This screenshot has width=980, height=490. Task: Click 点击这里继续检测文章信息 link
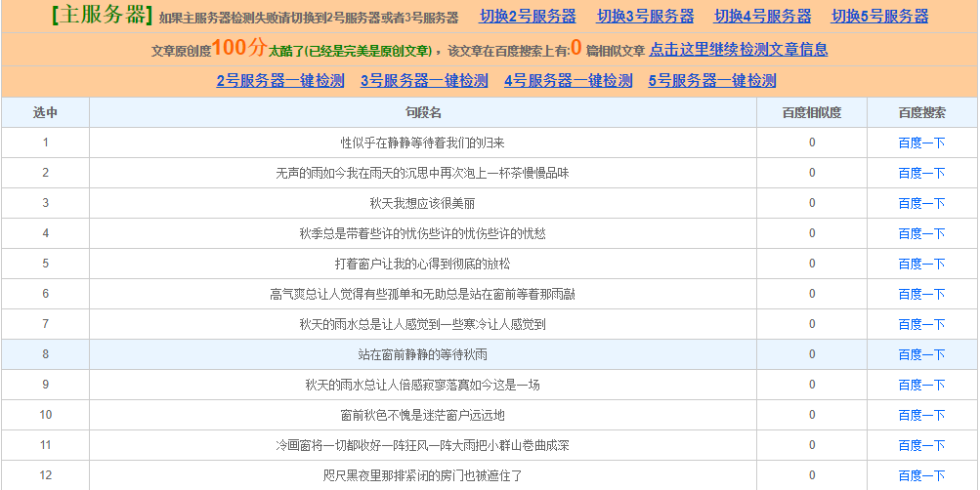[x=738, y=50]
